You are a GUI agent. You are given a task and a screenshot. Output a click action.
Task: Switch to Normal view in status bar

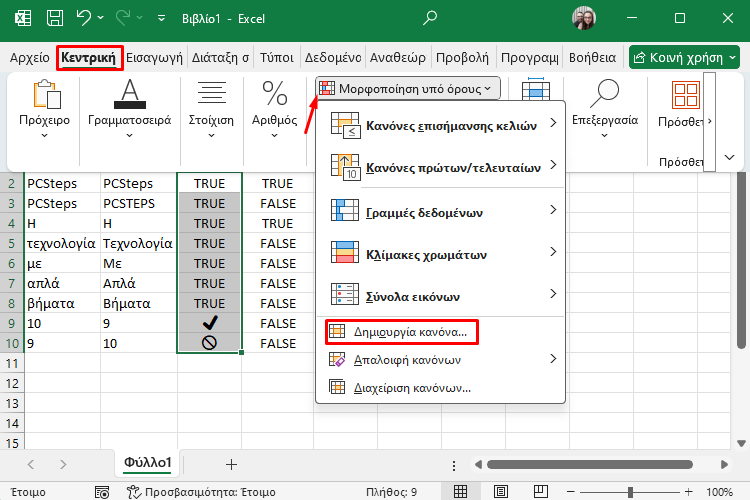pos(461,491)
